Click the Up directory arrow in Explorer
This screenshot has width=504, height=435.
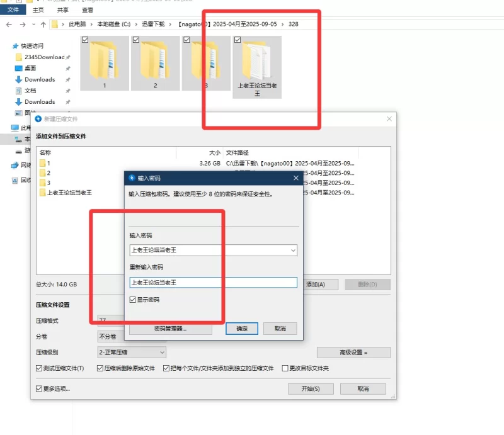[43, 25]
